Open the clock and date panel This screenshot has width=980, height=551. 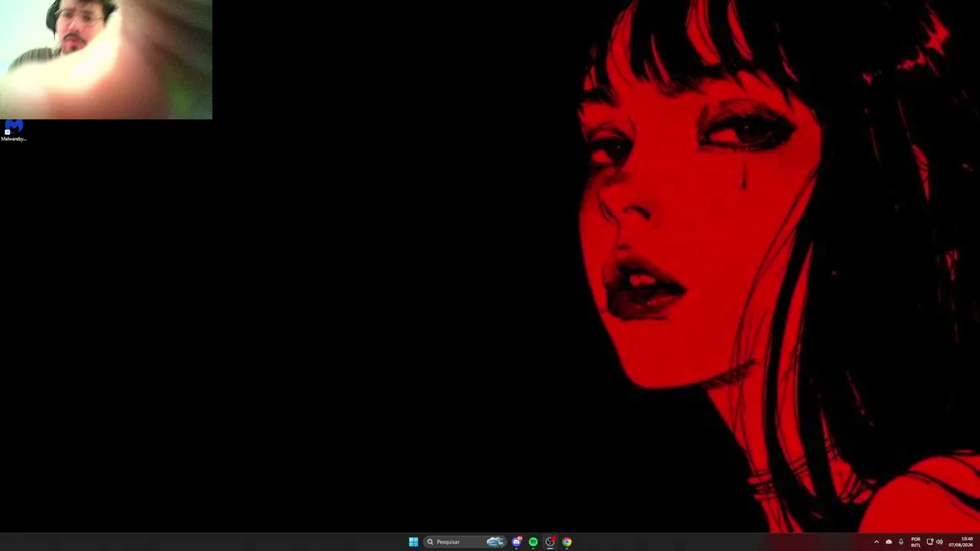point(962,542)
